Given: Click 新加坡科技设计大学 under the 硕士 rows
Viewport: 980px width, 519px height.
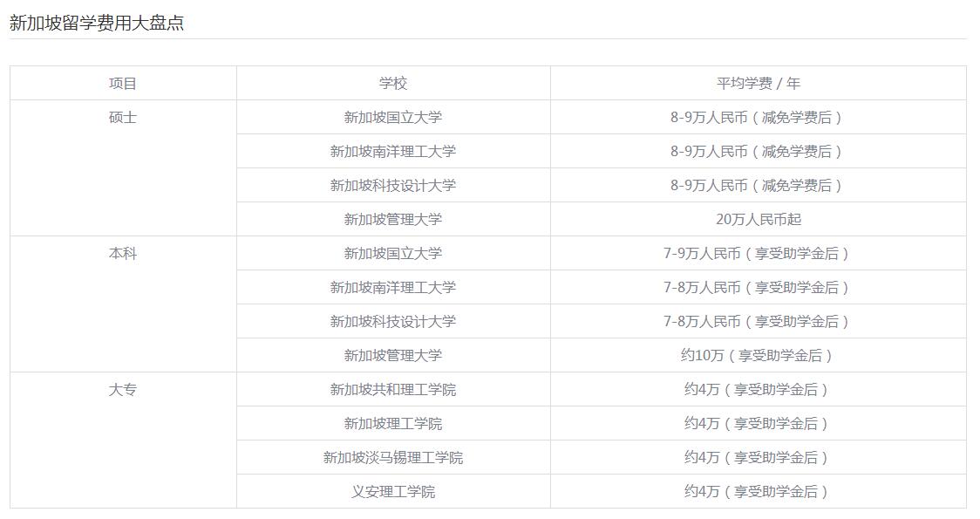Looking at the screenshot, I should 393,185.
